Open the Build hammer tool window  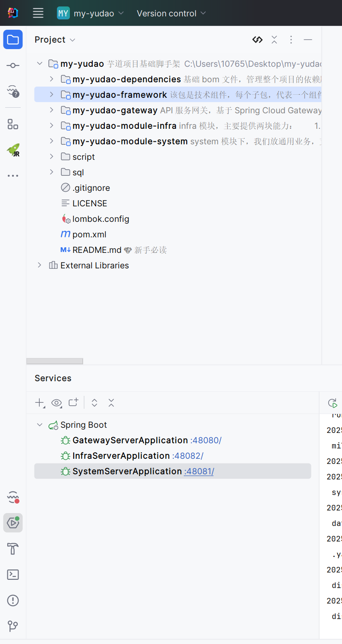(13, 549)
